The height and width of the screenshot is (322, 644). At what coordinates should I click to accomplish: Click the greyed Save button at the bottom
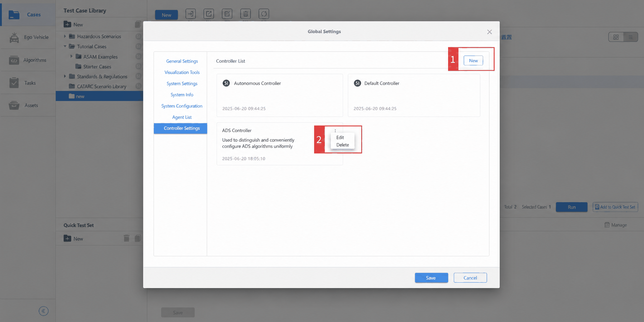(x=178, y=313)
